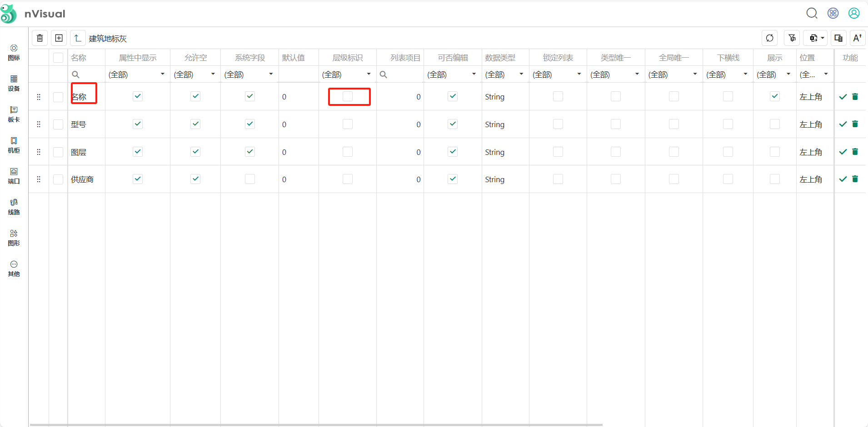Open the 机柜 section in the sidebar

[14, 145]
